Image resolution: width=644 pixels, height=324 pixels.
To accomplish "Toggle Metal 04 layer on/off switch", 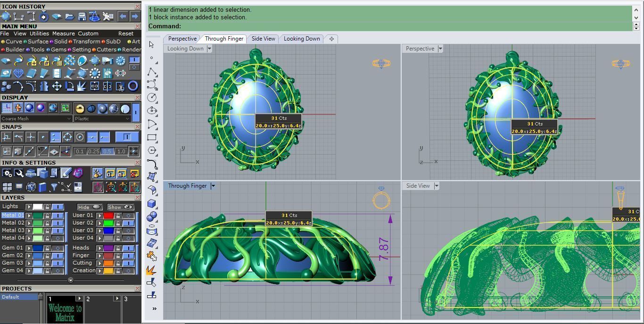I will pyautogui.click(x=58, y=238).
